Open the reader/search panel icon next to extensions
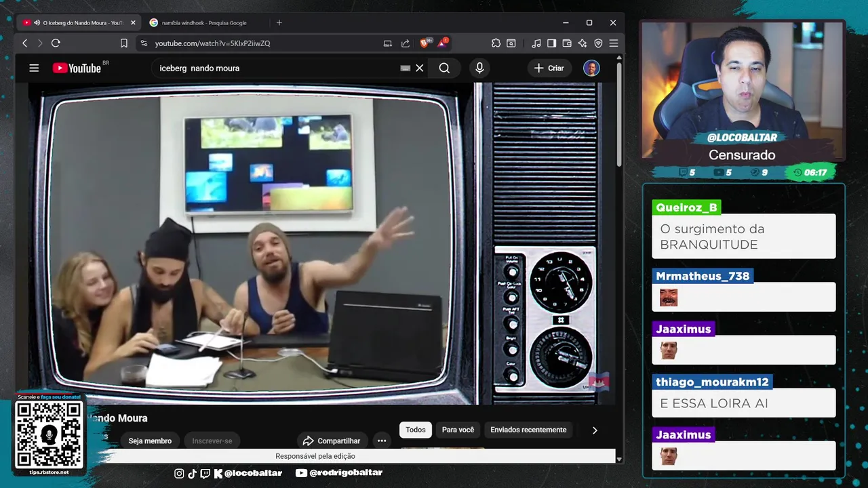The height and width of the screenshot is (488, 868). tap(511, 43)
